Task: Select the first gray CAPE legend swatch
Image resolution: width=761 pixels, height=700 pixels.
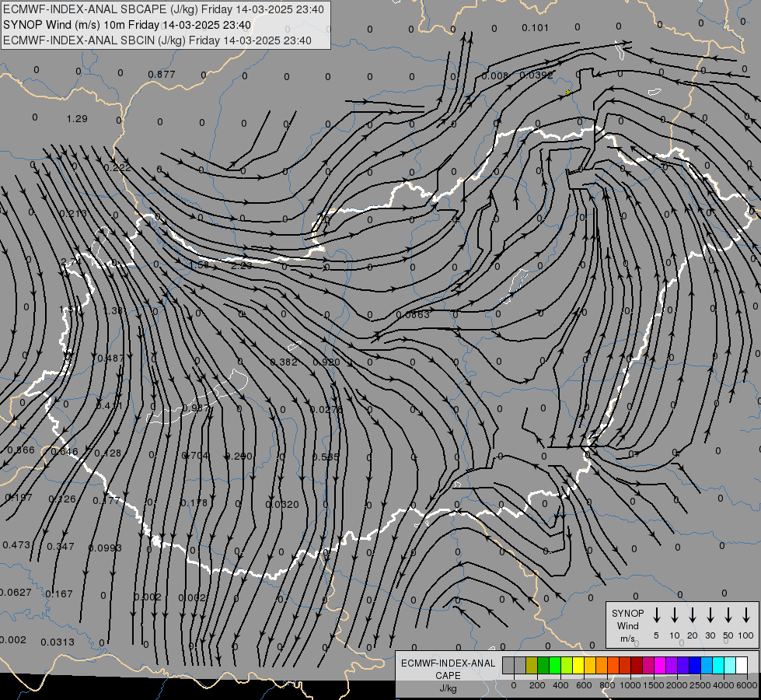Action: 508,666
